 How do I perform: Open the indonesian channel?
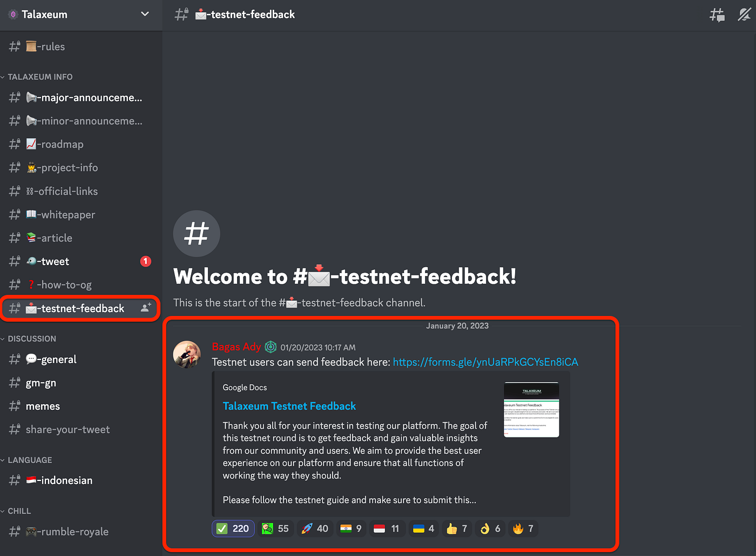click(81, 480)
